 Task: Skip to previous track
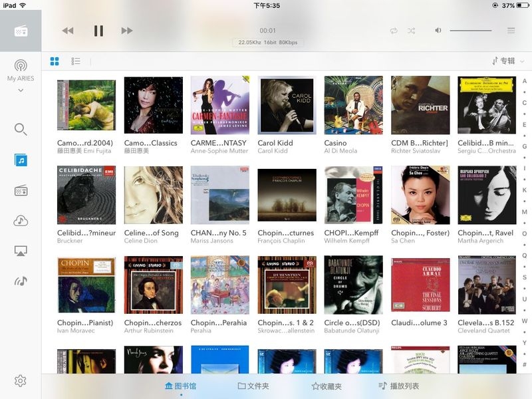pos(68,31)
